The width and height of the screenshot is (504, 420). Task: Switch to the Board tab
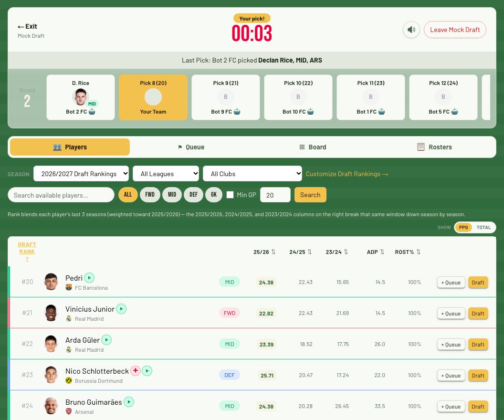click(313, 147)
